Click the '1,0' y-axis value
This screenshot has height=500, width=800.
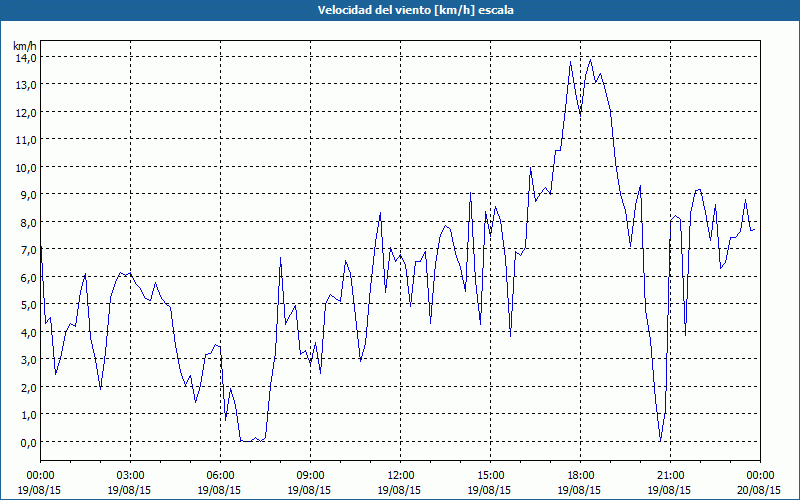point(29,416)
